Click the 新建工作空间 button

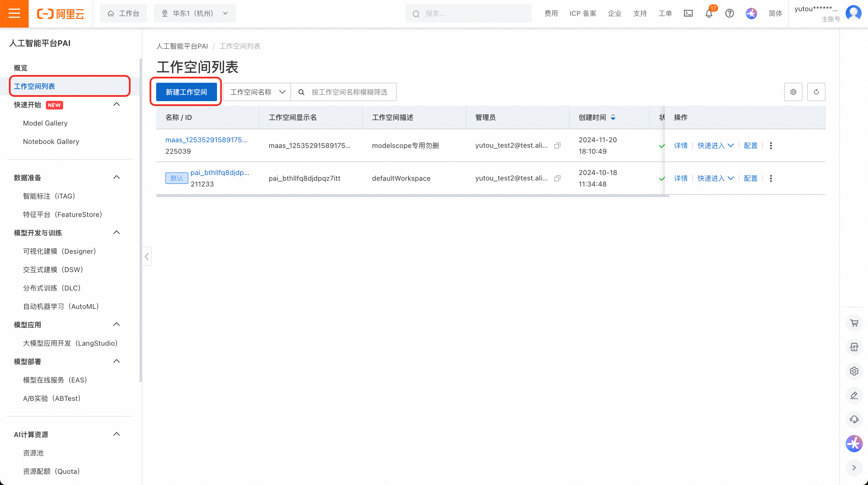[186, 92]
